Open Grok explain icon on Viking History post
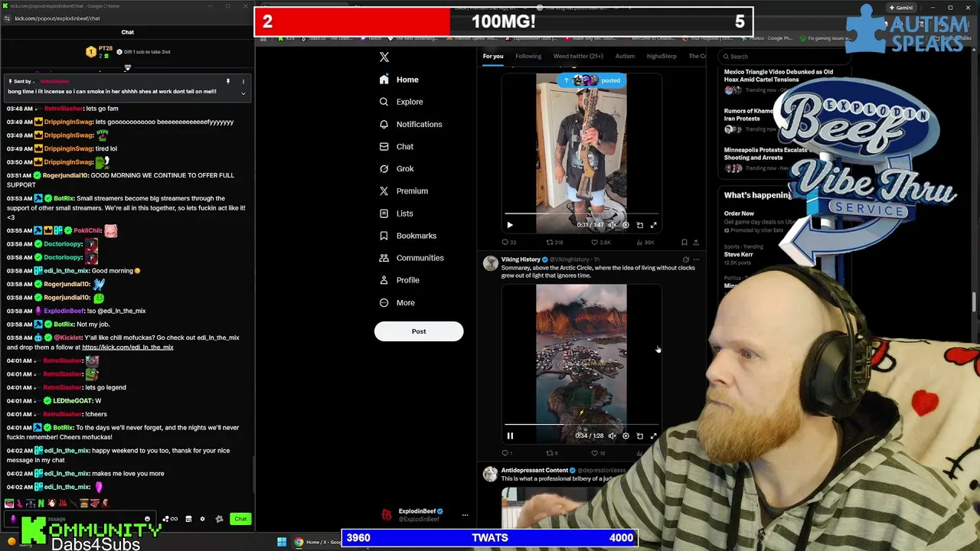This screenshot has height=551, width=980. click(x=685, y=259)
